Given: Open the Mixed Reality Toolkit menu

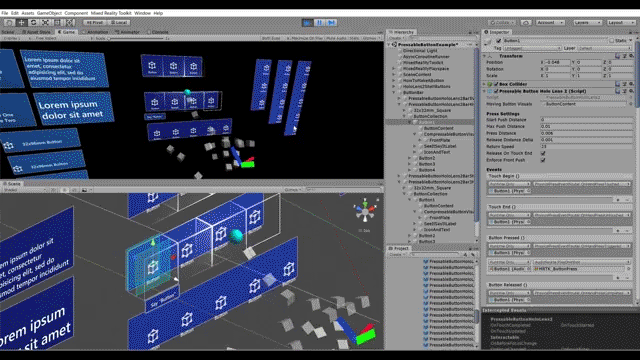Looking at the screenshot, I should click(x=111, y=13).
